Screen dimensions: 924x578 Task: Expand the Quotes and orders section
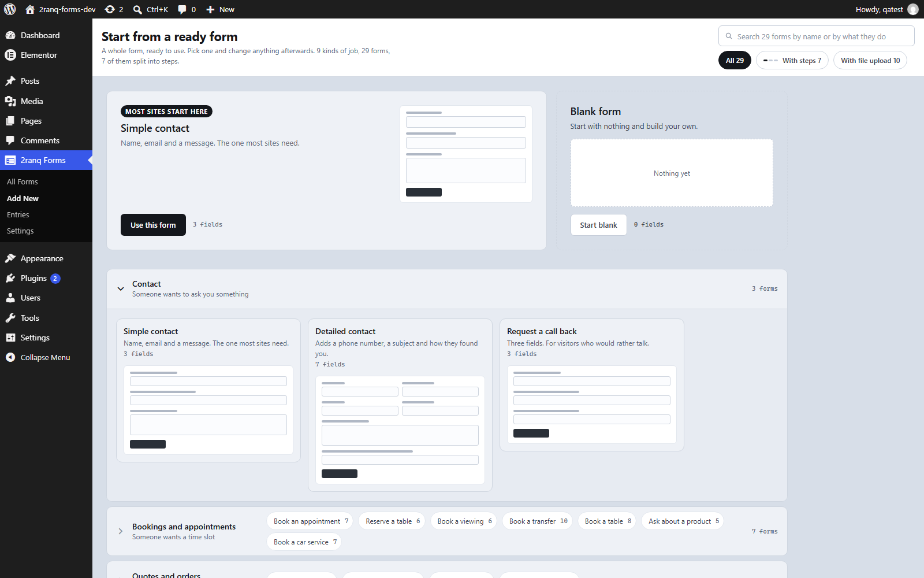click(x=166, y=575)
